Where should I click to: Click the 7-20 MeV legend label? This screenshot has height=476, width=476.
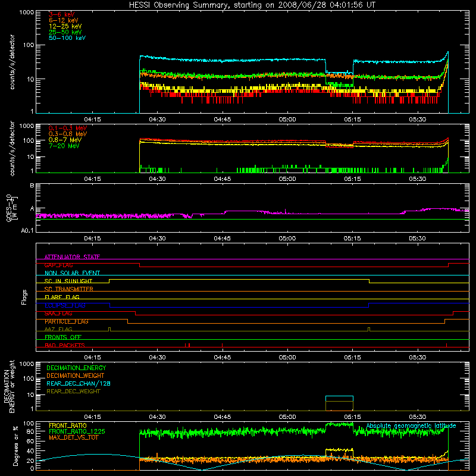pyautogui.click(x=64, y=146)
